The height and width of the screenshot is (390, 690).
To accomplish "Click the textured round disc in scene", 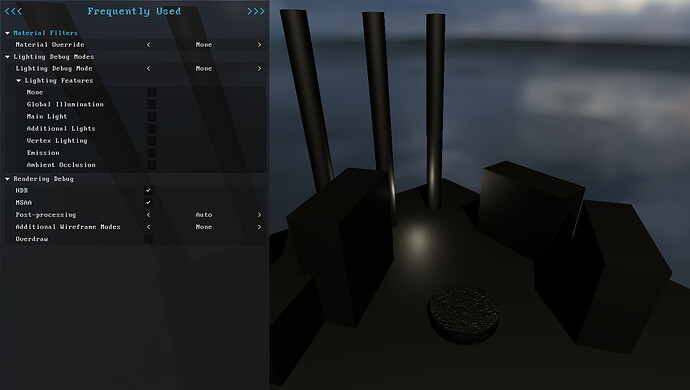I will coord(464,314).
